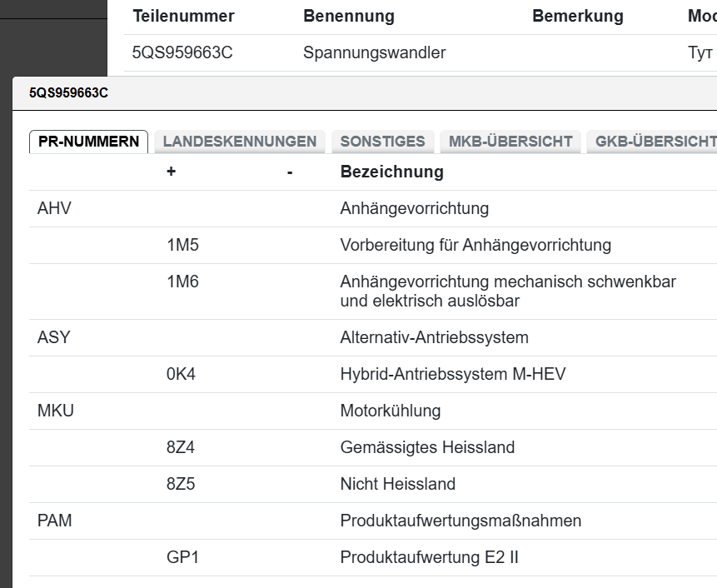Select part number 5QS959663C in table row

click(182, 52)
